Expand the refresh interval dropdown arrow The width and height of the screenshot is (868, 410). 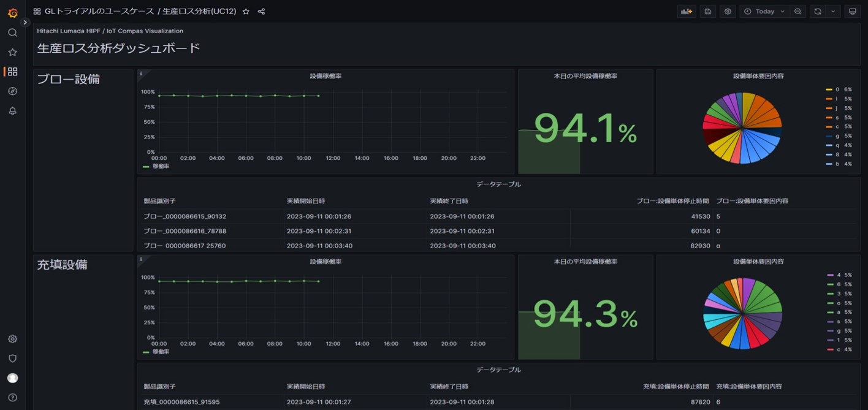(x=833, y=12)
